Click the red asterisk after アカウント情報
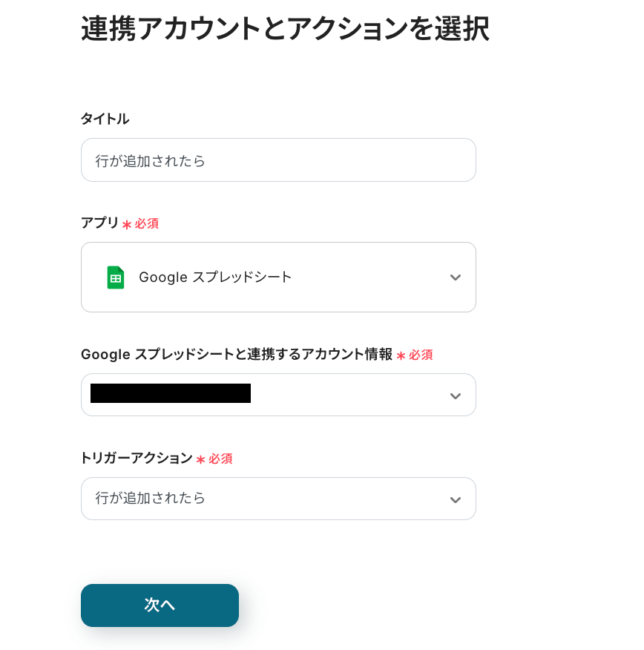Viewport: 644px width, 650px height. pyautogui.click(x=401, y=355)
